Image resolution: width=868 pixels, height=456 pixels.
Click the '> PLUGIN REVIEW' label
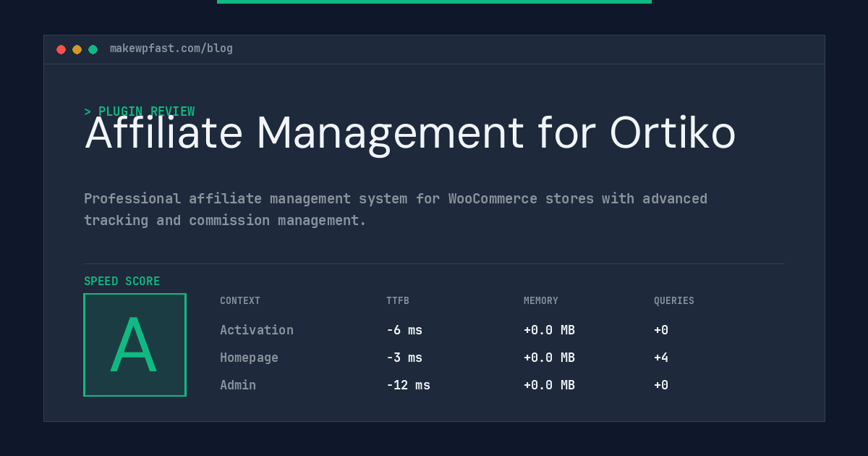pos(140,111)
